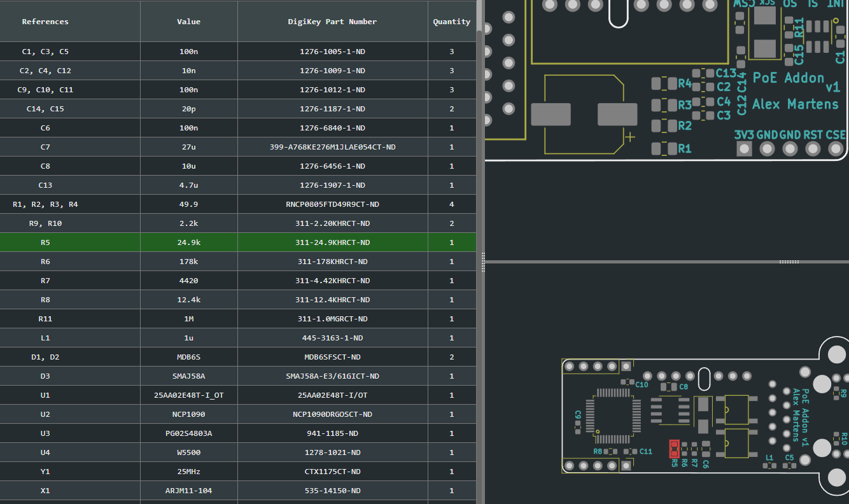
Task: Sort BOM by Quantity column header
Action: click(451, 22)
